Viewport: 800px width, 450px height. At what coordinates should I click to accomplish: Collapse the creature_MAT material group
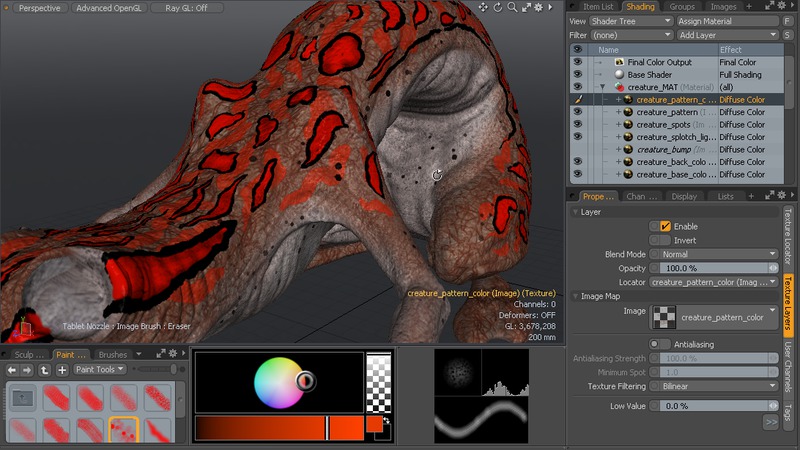coord(603,87)
